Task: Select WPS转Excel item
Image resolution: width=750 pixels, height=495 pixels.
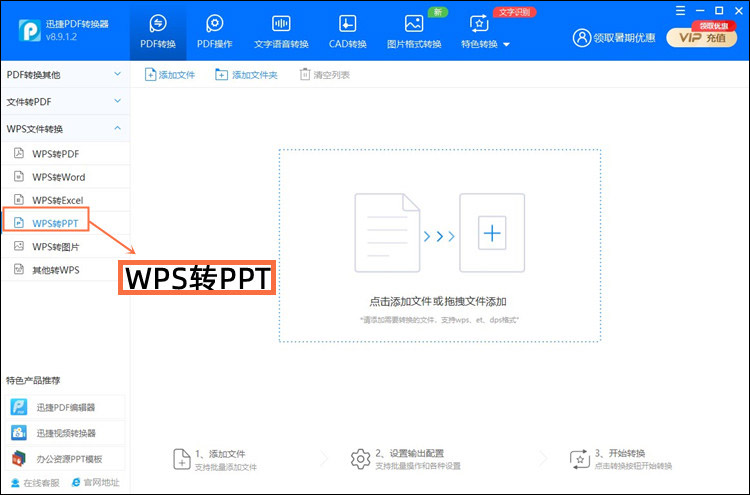Action: [65, 200]
